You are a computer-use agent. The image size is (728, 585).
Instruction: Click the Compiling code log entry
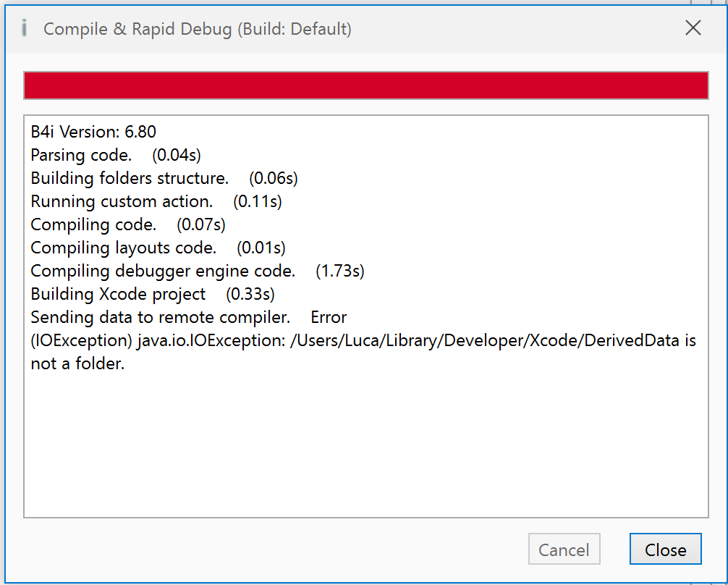(x=128, y=224)
